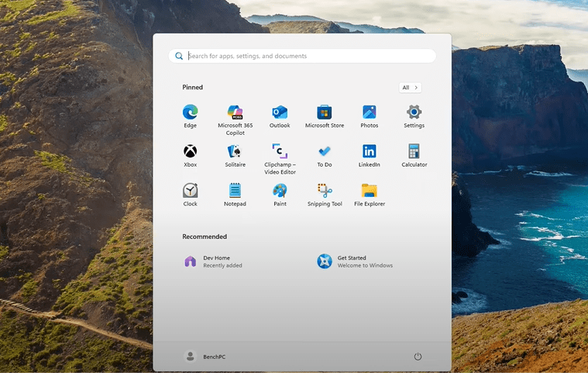
Task: Launch the Photos app
Action: click(x=370, y=112)
